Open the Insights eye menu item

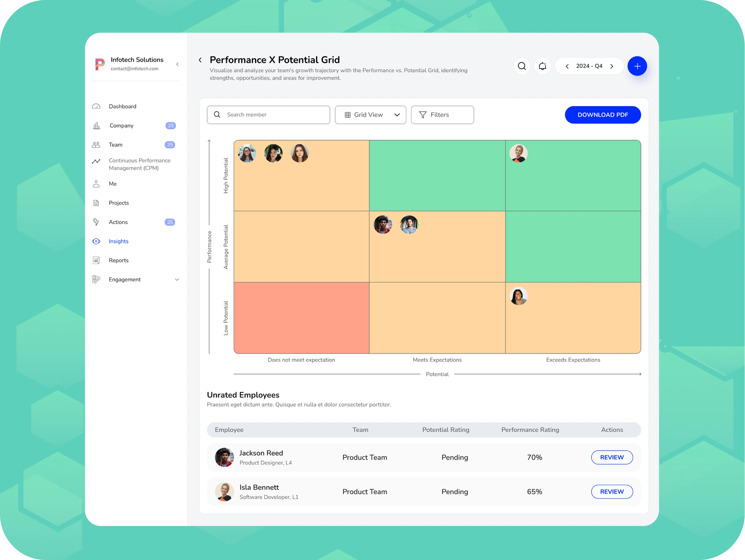[x=118, y=241]
